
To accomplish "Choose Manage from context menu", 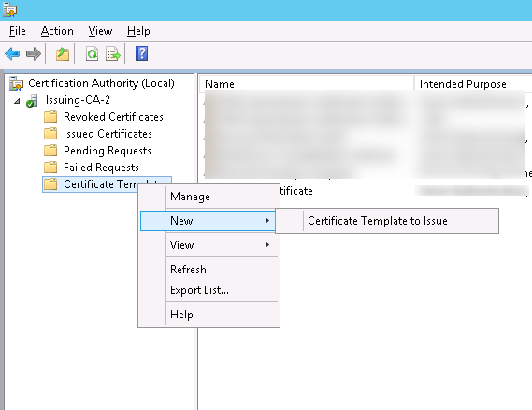I will (x=208, y=197).
